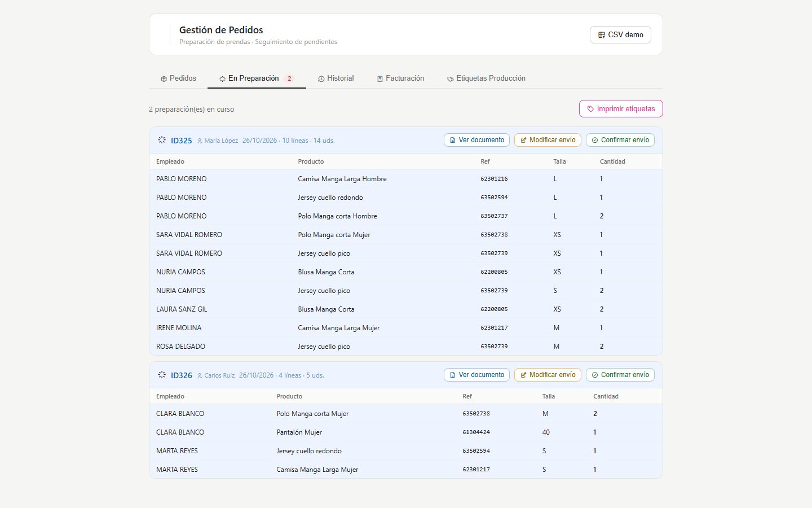Click the table icon in CSV demo
The image size is (812, 508).
pos(602,35)
